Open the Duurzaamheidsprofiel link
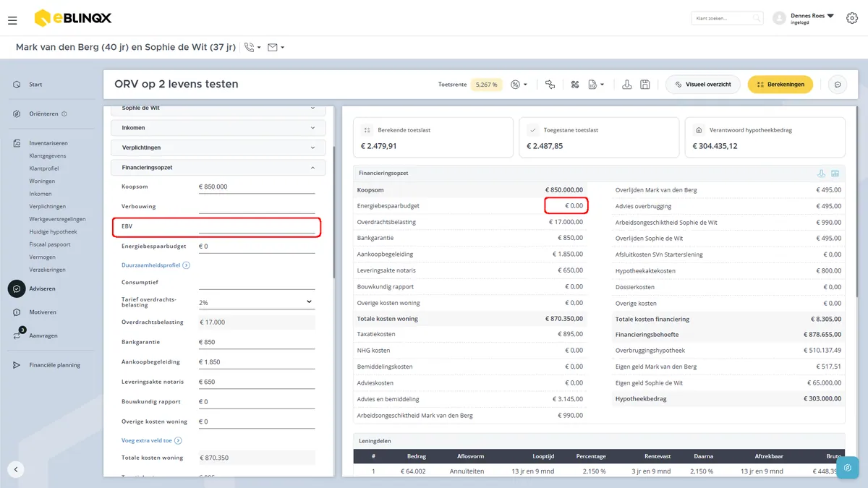This screenshot has height=488, width=868. [156, 265]
